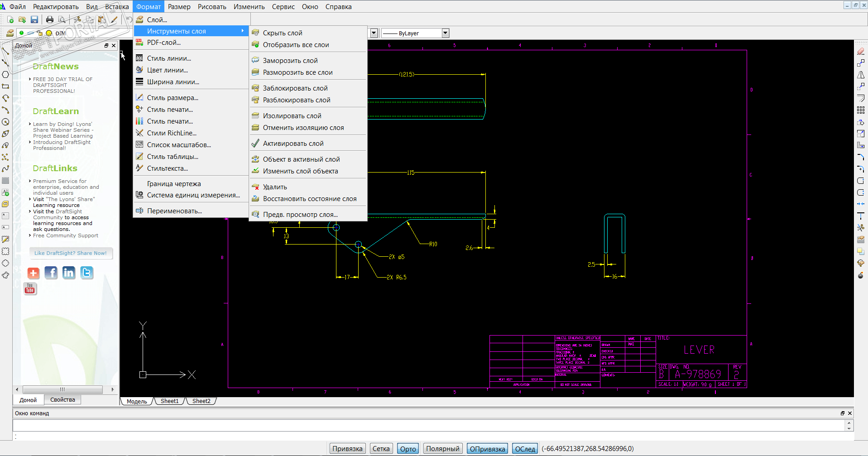Click command window scroll down arrow
The height and width of the screenshot is (456, 868).
point(849,428)
